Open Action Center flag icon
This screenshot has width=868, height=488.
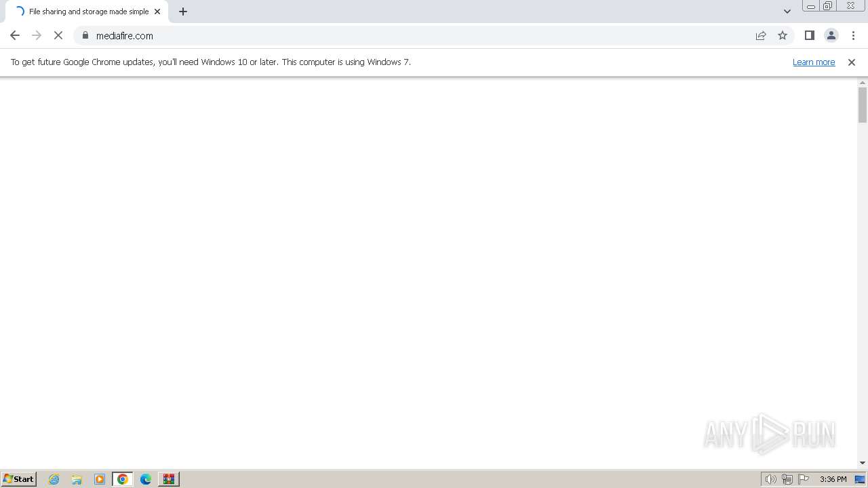[x=804, y=479]
